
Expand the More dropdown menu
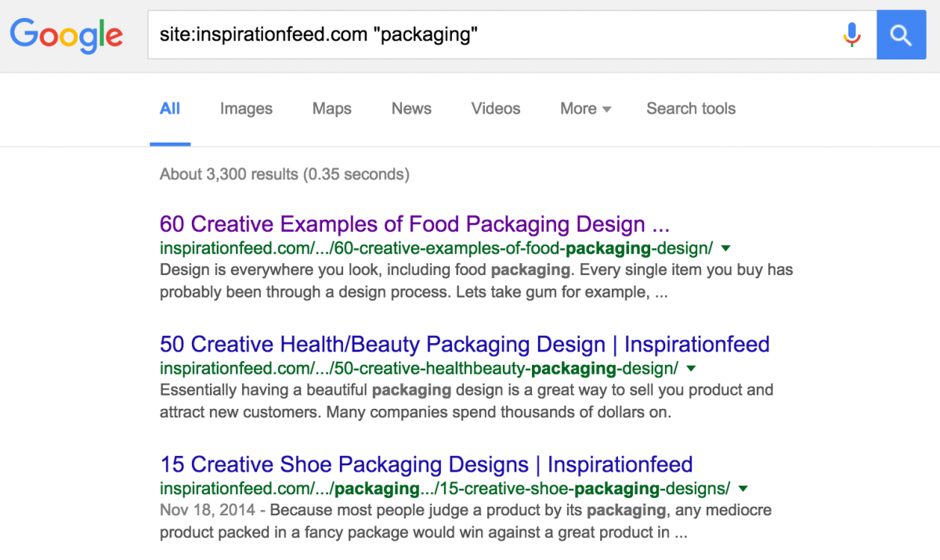(x=585, y=109)
